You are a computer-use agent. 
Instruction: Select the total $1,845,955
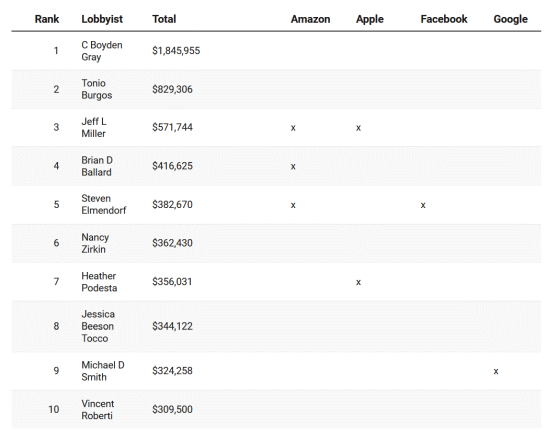coord(176,51)
